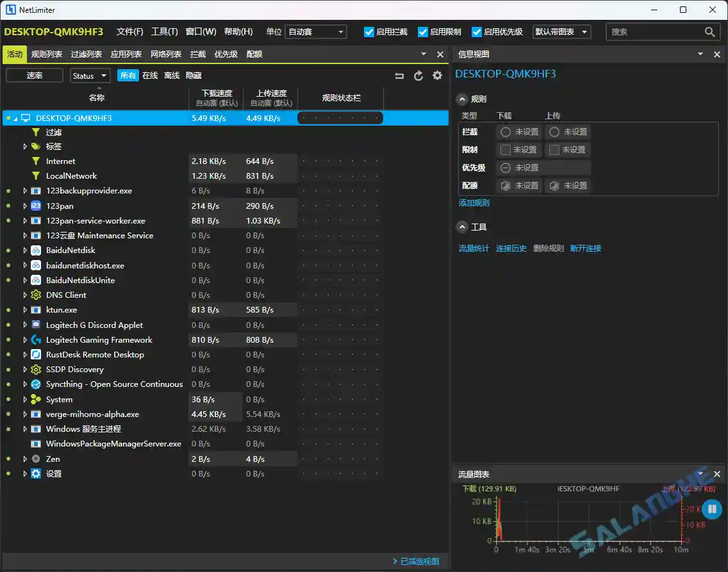728x572 pixels.
Task: Click the refresh icon above the rules list
Action: click(418, 75)
